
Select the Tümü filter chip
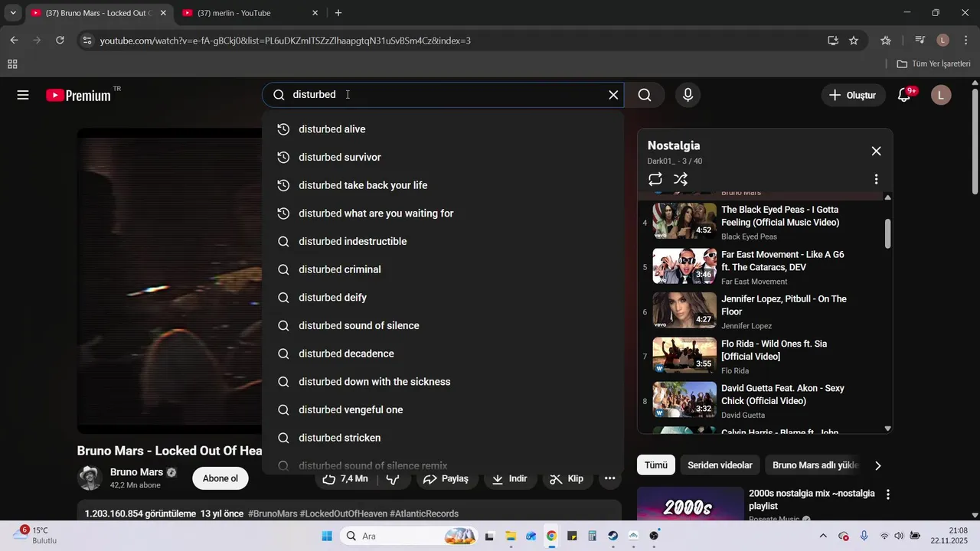click(x=655, y=465)
